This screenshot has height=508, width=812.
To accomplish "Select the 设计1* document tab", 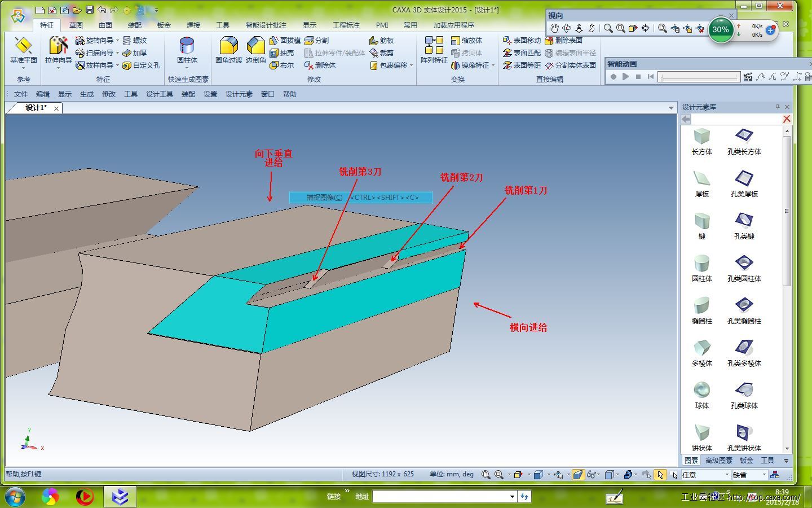I will pos(36,108).
